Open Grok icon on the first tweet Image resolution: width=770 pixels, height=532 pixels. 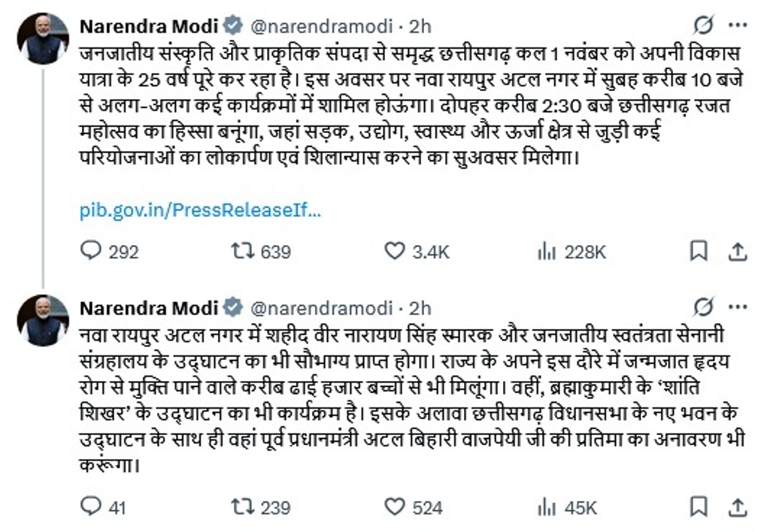(x=704, y=26)
